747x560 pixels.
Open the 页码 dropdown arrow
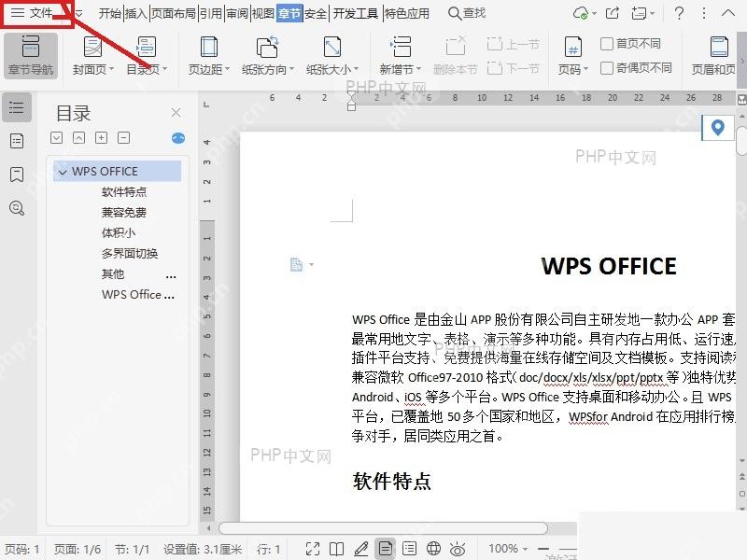(586, 69)
